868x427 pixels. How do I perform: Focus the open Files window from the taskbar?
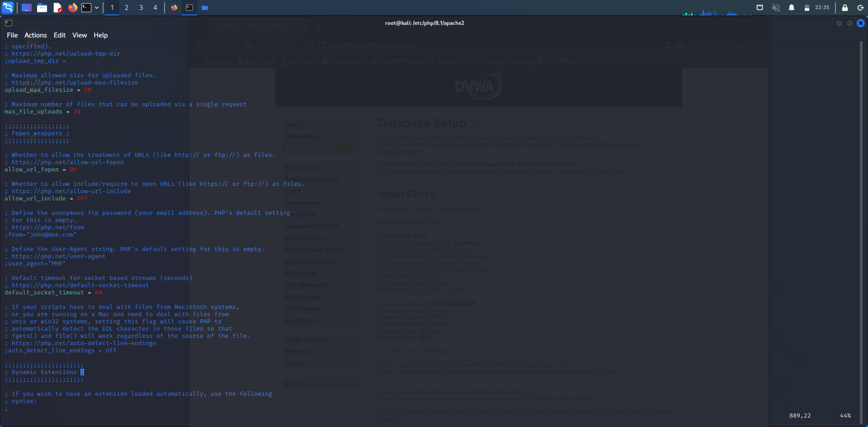pyautogui.click(x=205, y=8)
